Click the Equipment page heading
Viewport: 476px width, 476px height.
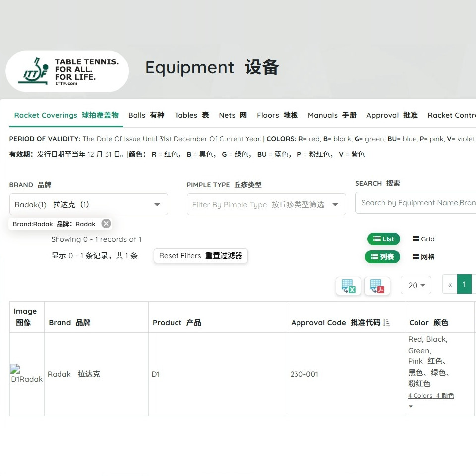(212, 67)
